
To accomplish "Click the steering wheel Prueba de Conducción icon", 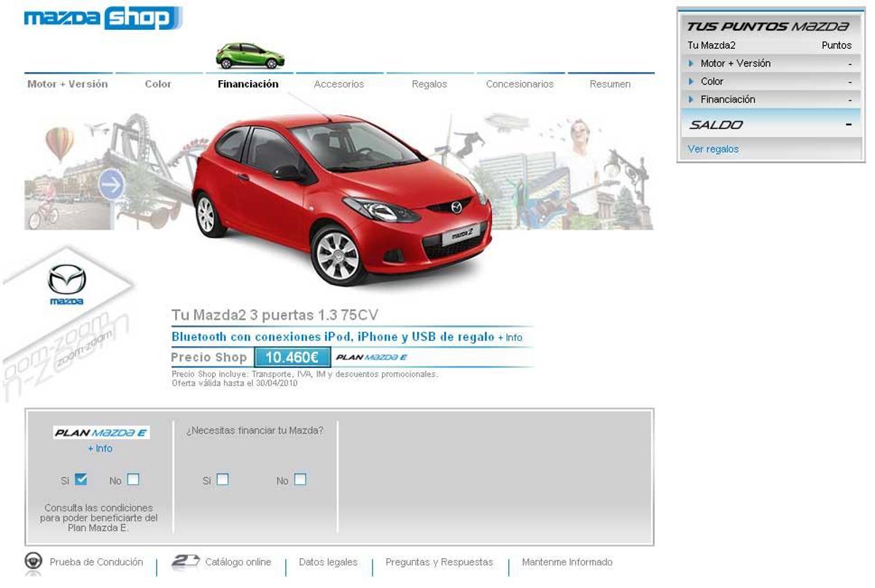I will click(34, 562).
